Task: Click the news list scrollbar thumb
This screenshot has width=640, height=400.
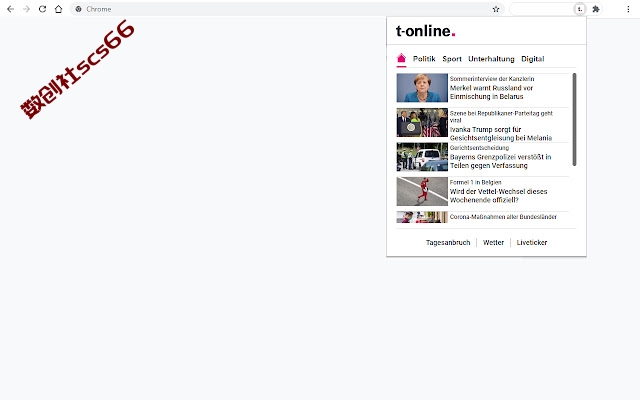Action: click(x=574, y=120)
